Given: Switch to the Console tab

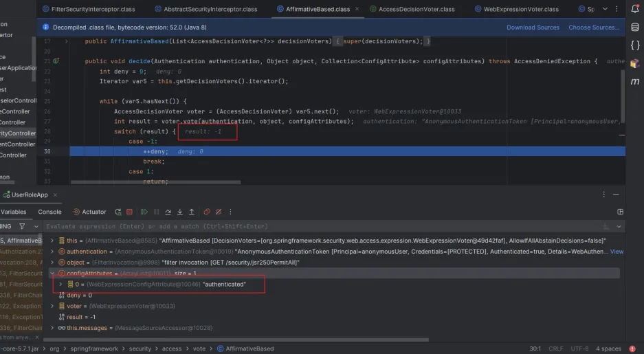Looking at the screenshot, I should tap(49, 212).
